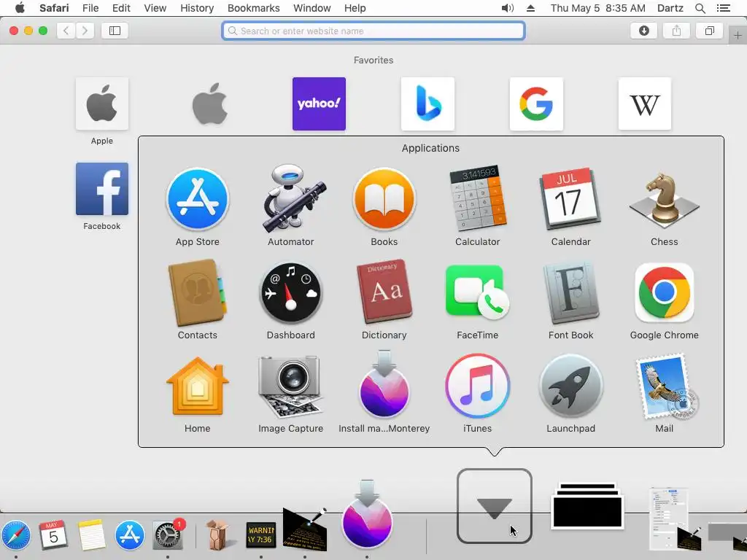The image size is (747, 560).
Task: Launch iTunes from the grid
Action: tap(477, 386)
